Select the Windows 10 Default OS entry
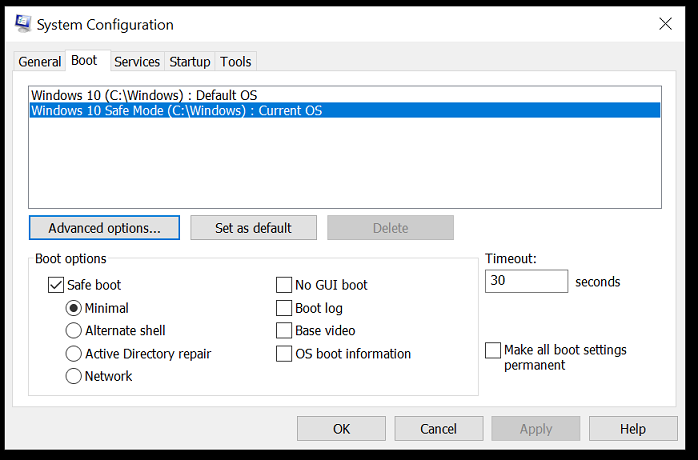This screenshot has width=698, height=460. coord(345,95)
